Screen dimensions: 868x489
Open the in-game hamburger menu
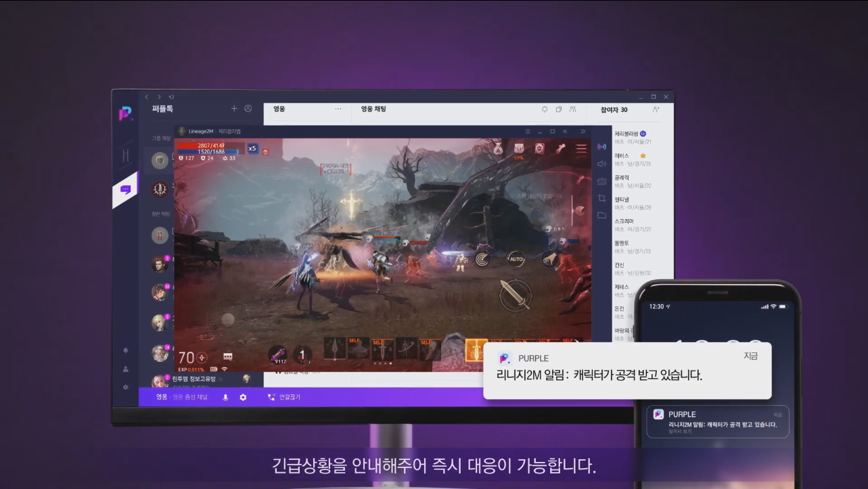pyautogui.click(x=581, y=149)
